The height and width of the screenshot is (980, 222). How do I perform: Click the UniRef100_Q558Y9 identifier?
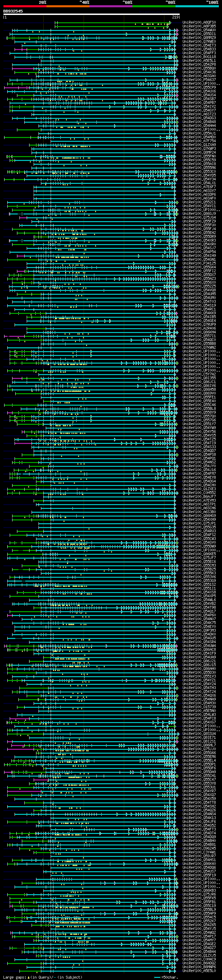coord(199,412)
